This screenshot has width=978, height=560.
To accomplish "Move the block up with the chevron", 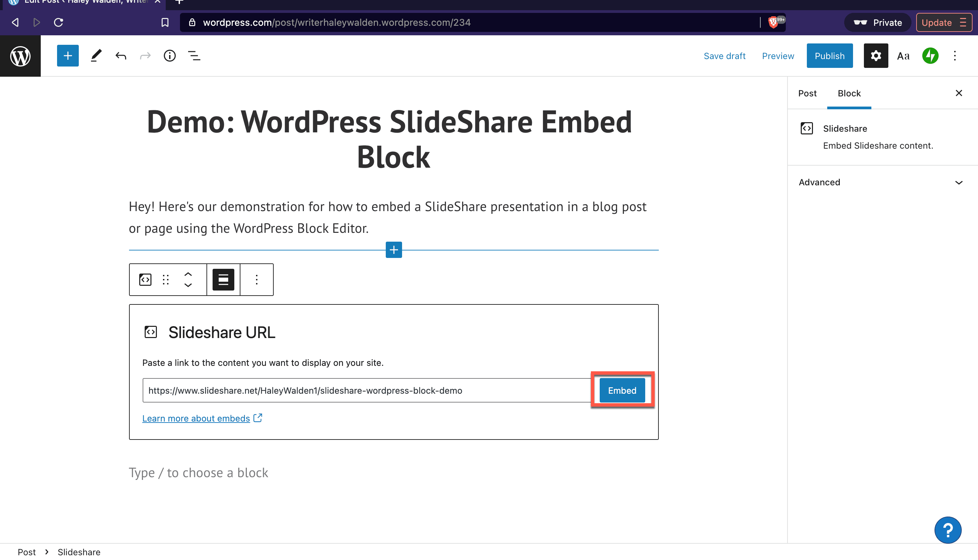I will [188, 274].
